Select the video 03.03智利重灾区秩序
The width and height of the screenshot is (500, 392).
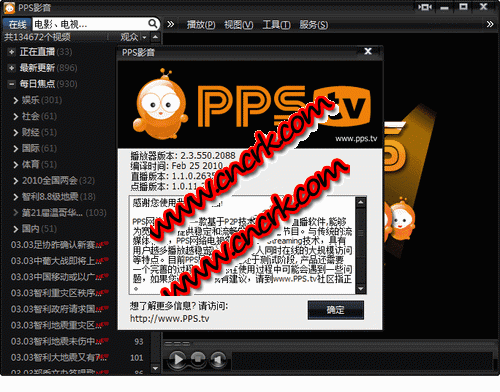tap(59, 293)
